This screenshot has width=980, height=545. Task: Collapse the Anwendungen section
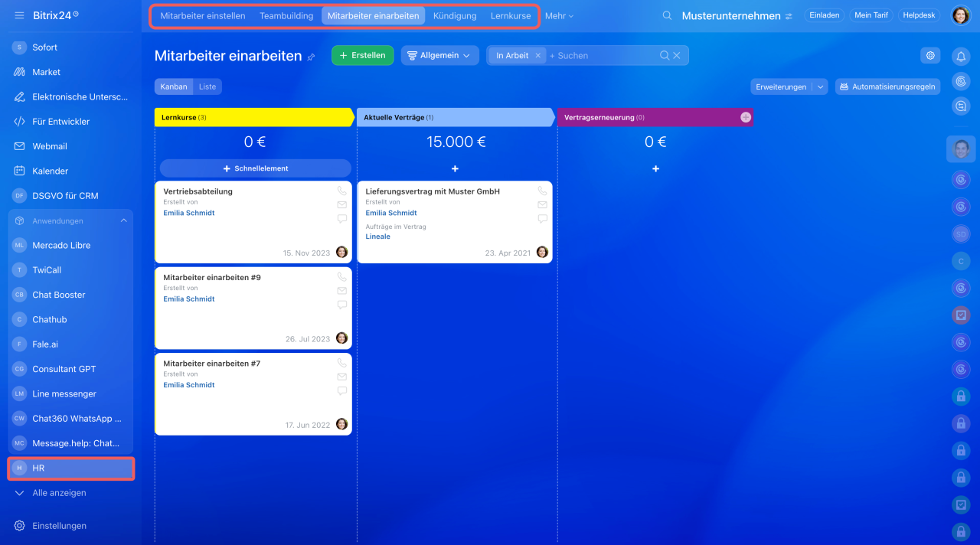(x=124, y=220)
